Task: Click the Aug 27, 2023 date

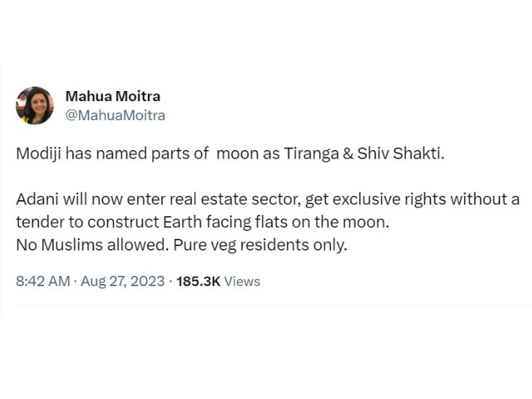Action: pos(123,281)
